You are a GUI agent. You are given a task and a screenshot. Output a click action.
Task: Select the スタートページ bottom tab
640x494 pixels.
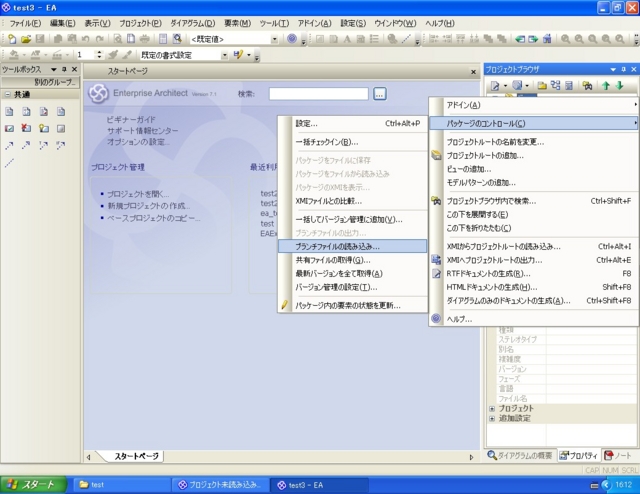tap(136, 456)
